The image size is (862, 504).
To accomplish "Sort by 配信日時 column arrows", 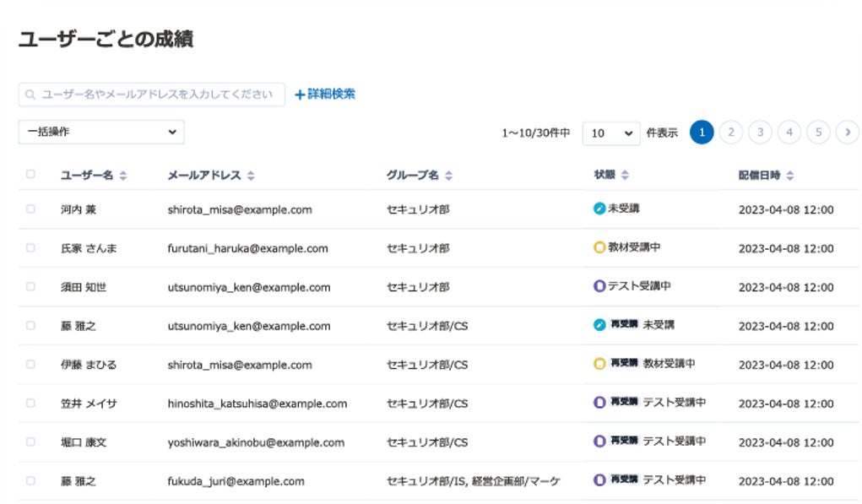I will (x=790, y=176).
